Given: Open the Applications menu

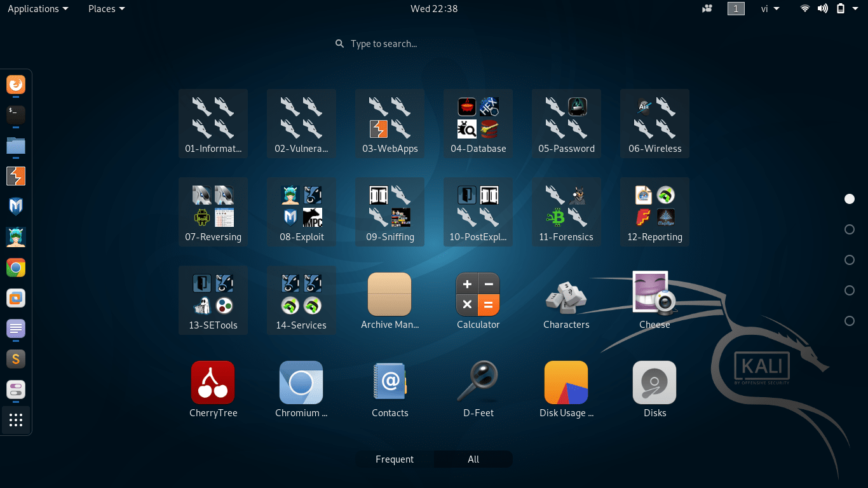Looking at the screenshot, I should coord(37,8).
